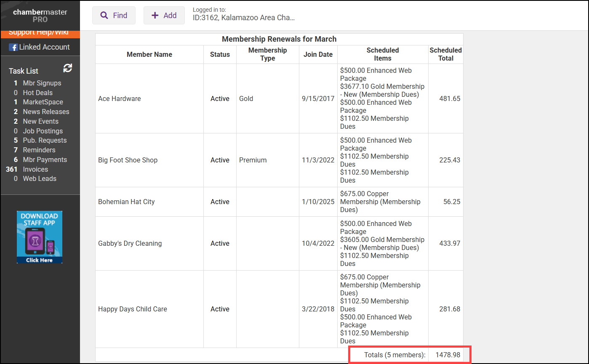
Task: Open Support Help/Wiki menu item
Action: point(38,32)
